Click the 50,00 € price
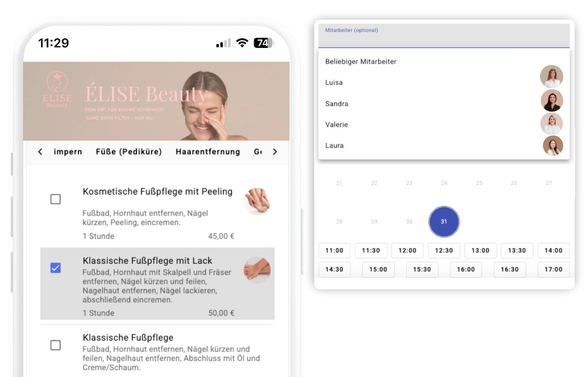This screenshot has height=377, width=588. click(x=221, y=313)
